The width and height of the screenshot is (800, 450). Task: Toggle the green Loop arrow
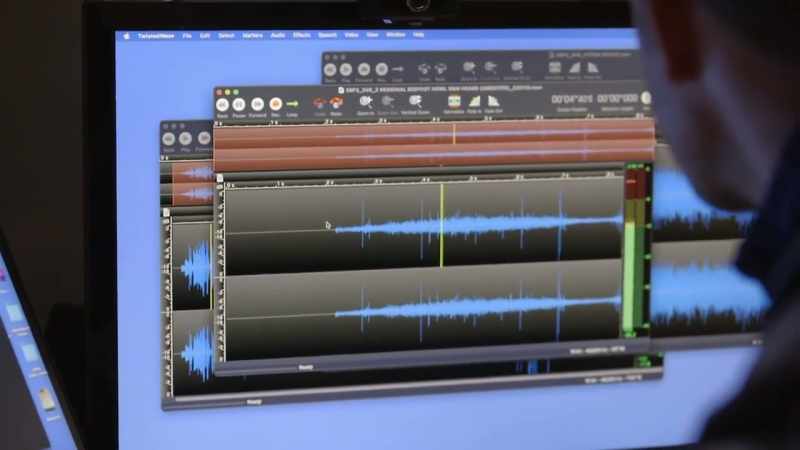292,104
